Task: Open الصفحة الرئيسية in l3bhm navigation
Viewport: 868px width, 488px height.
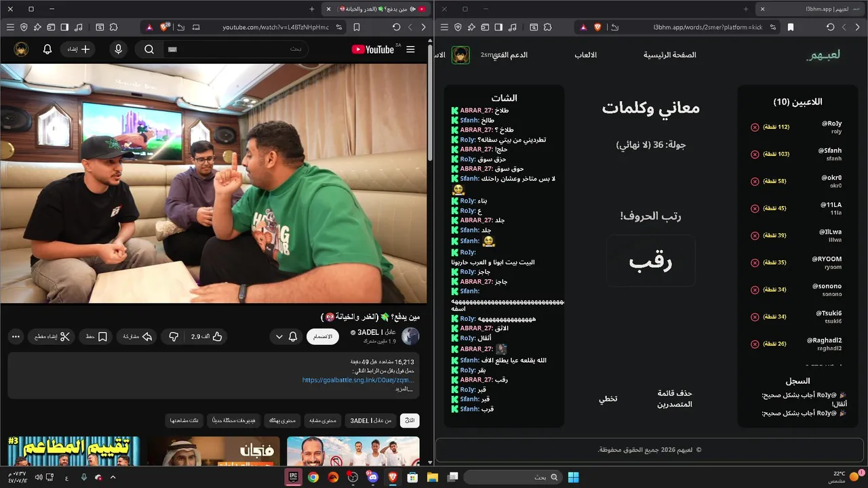Action: [670, 55]
